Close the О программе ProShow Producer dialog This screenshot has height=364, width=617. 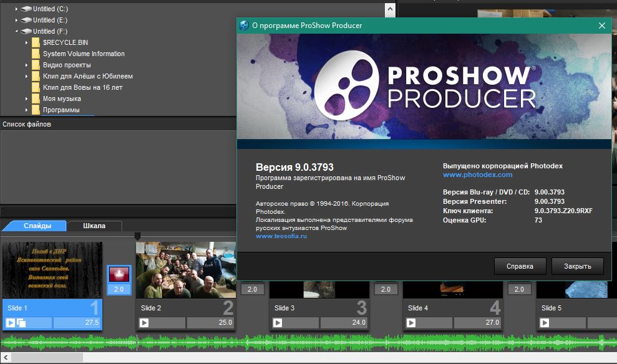pos(601,26)
